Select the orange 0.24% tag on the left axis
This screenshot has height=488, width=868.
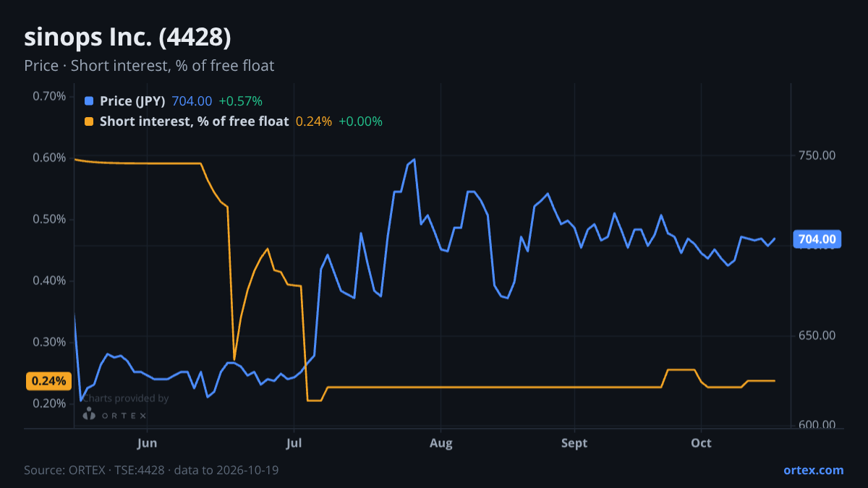click(49, 381)
